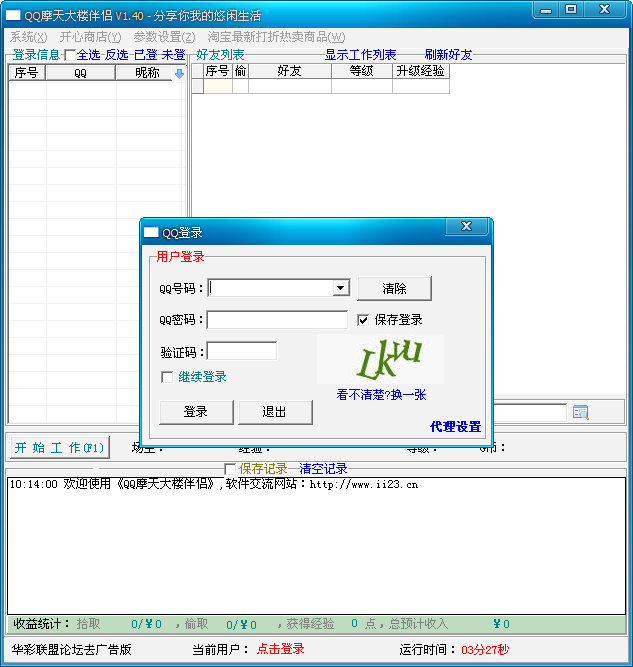The height and width of the screenshot is (667, 633).
Task: Click the QQ column header
Action: [x=80, y=73]
